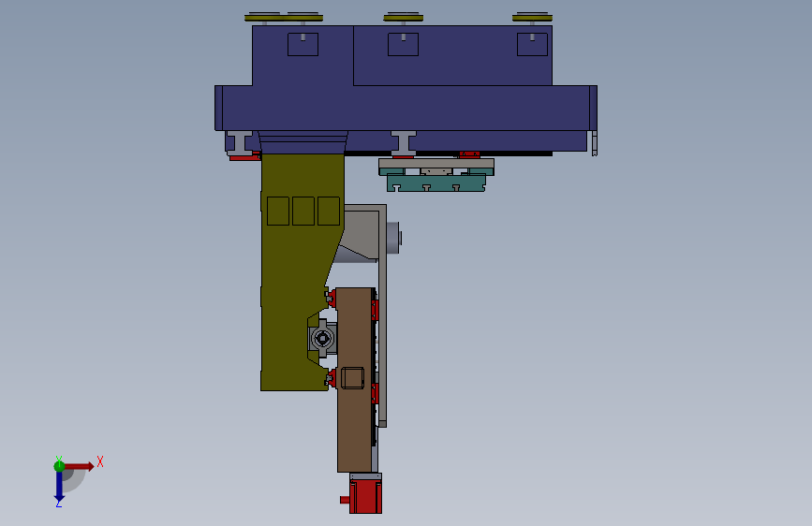Click the blue Z axis arrow of the triad

(x=59, y=487)
